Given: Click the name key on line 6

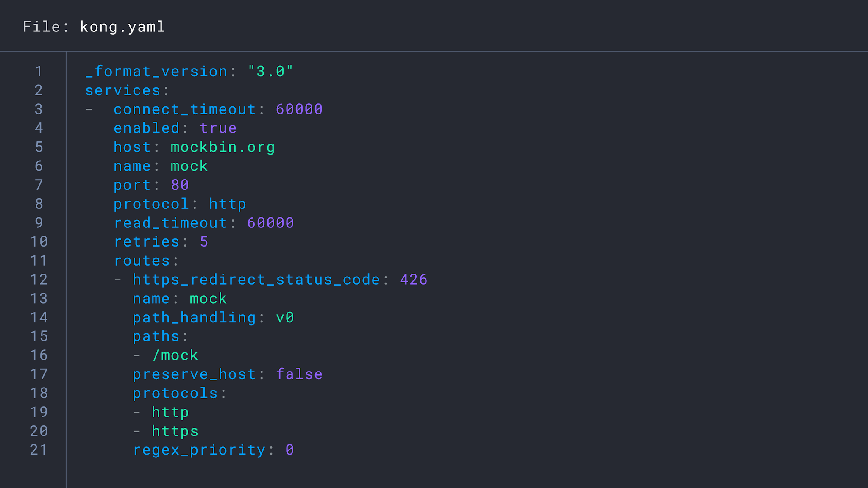Looking at the screenshot, I should 132,166.
